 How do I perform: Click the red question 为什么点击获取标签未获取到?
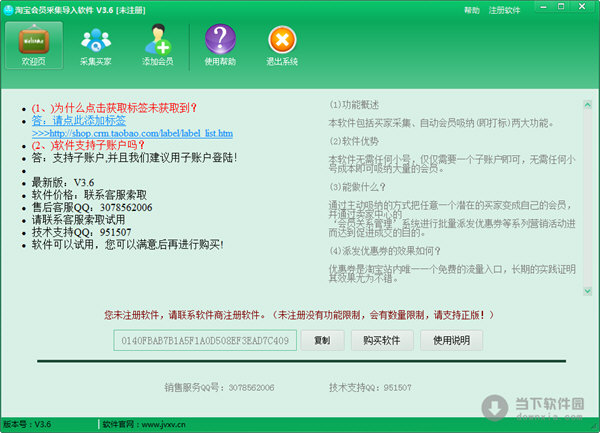tap(114, 108)
